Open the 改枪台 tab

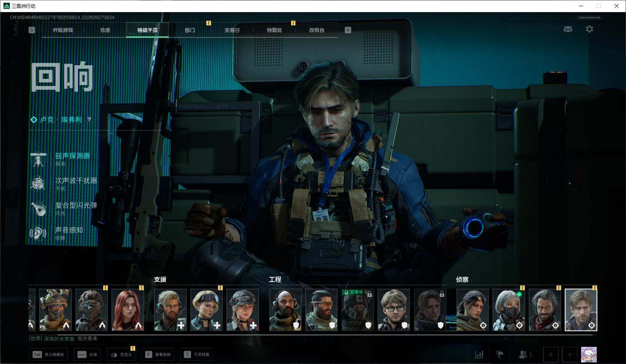coord(317,30)
